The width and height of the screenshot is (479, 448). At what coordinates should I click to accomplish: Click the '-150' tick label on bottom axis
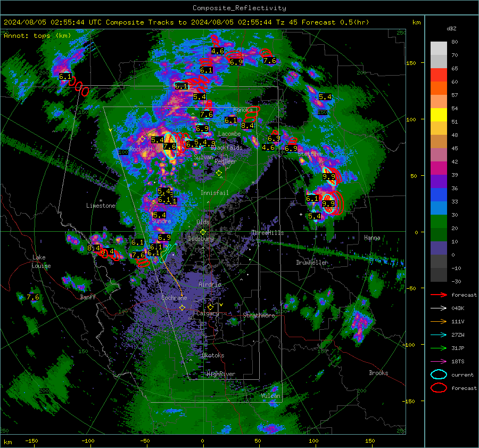(x=31, y=441)
